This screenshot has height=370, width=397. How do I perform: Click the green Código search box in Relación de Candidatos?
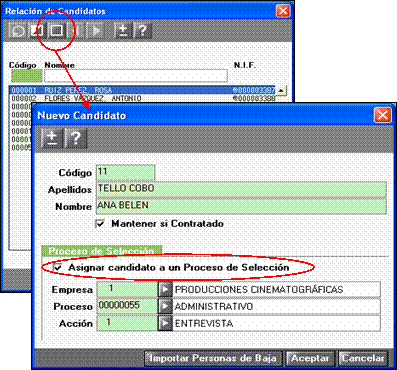click(x=27, y=76)
